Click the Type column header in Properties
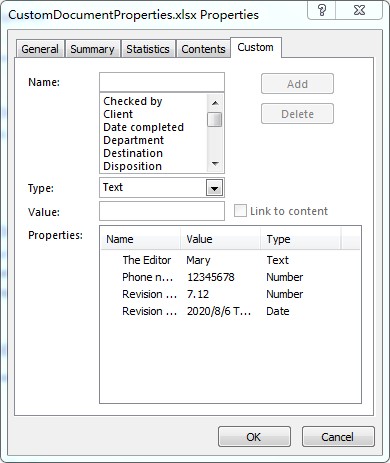 click(x=301, y=239)
